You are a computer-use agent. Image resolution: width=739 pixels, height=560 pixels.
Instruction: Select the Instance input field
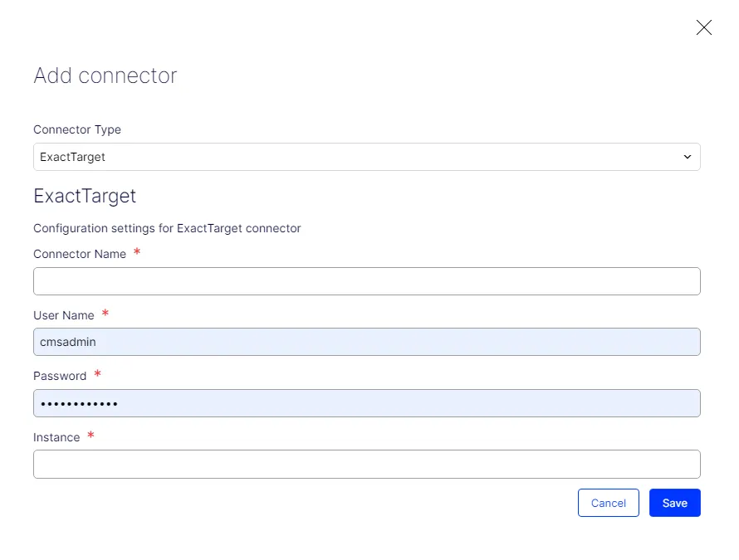pyautogui.click(x=367, y=464)
